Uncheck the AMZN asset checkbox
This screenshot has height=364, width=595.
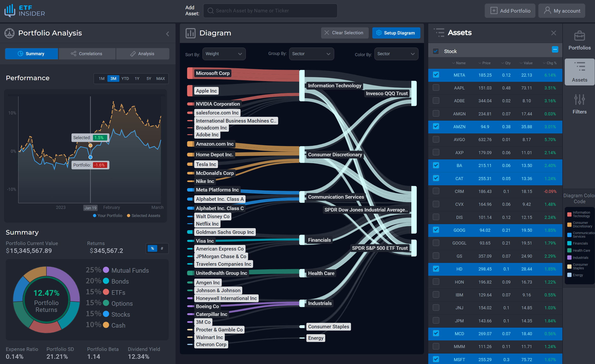point(436,126)
